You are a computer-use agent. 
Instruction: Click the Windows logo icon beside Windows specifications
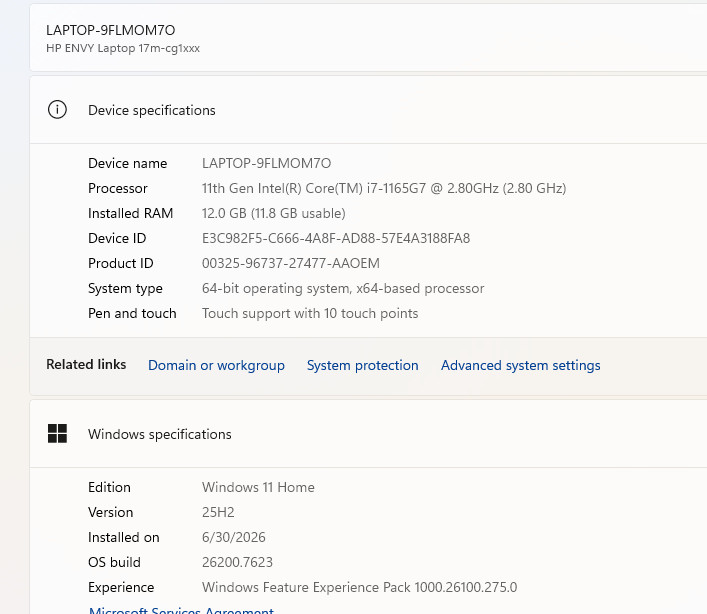click(57, 434)
